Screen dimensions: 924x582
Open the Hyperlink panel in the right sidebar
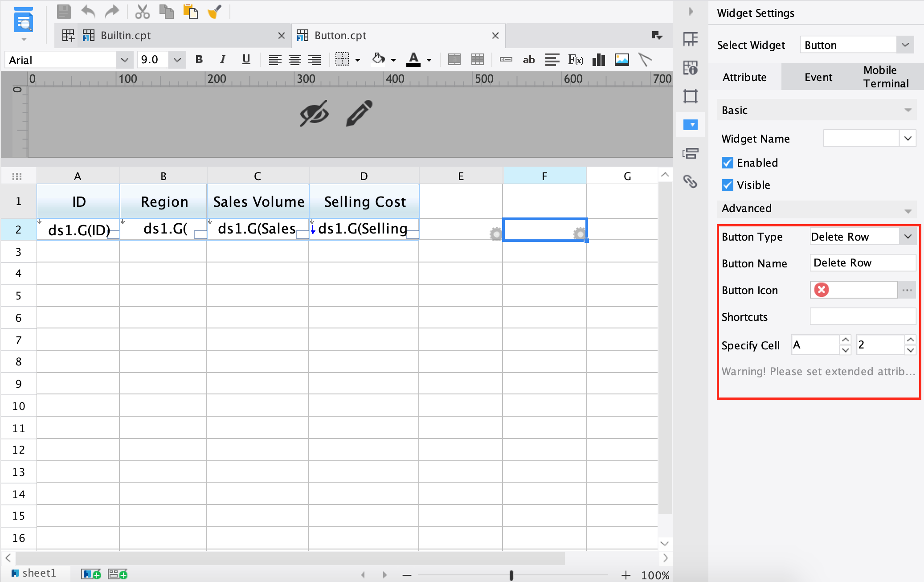point(691,182)
